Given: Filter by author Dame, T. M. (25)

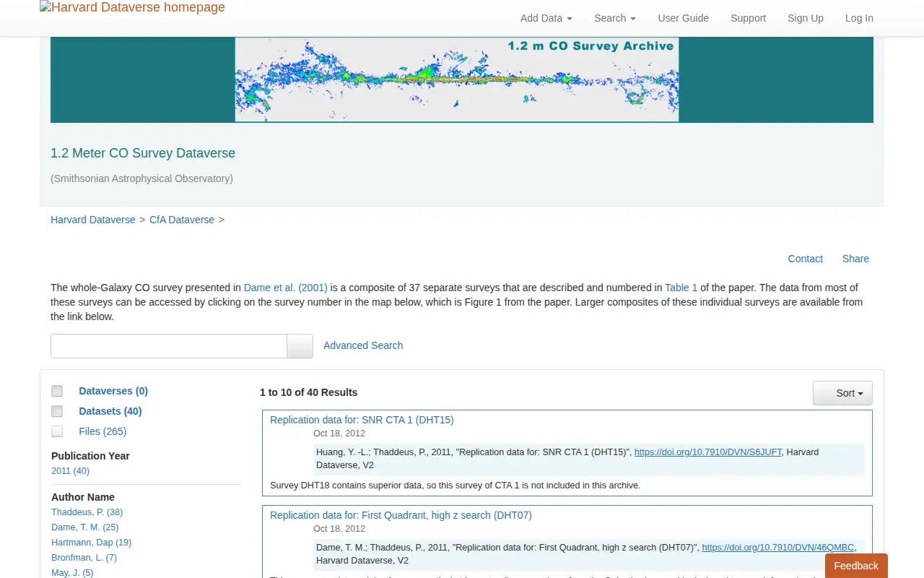Looking at the screenshot, I should [x=85, y=527].
